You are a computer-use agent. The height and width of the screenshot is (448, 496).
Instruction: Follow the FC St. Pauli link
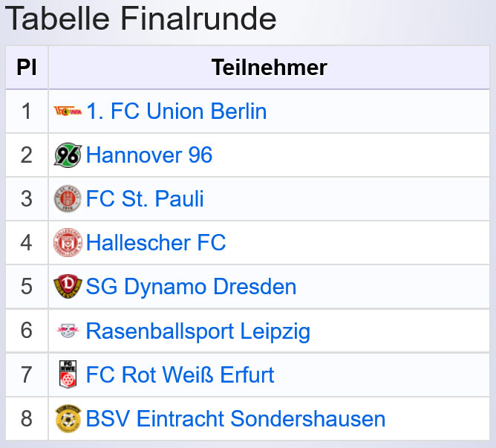(x=145, y=199)
